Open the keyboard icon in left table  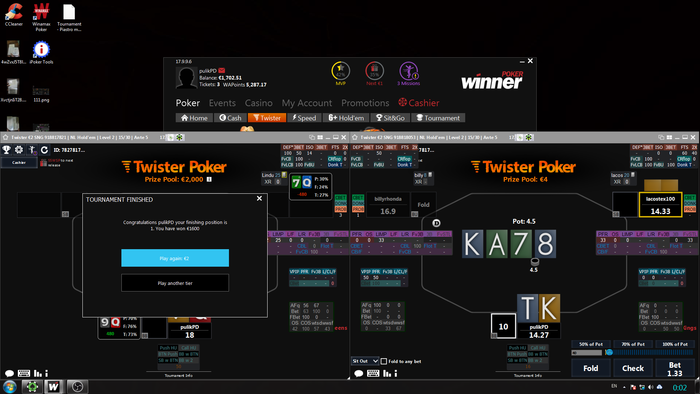tap(24, 373)
